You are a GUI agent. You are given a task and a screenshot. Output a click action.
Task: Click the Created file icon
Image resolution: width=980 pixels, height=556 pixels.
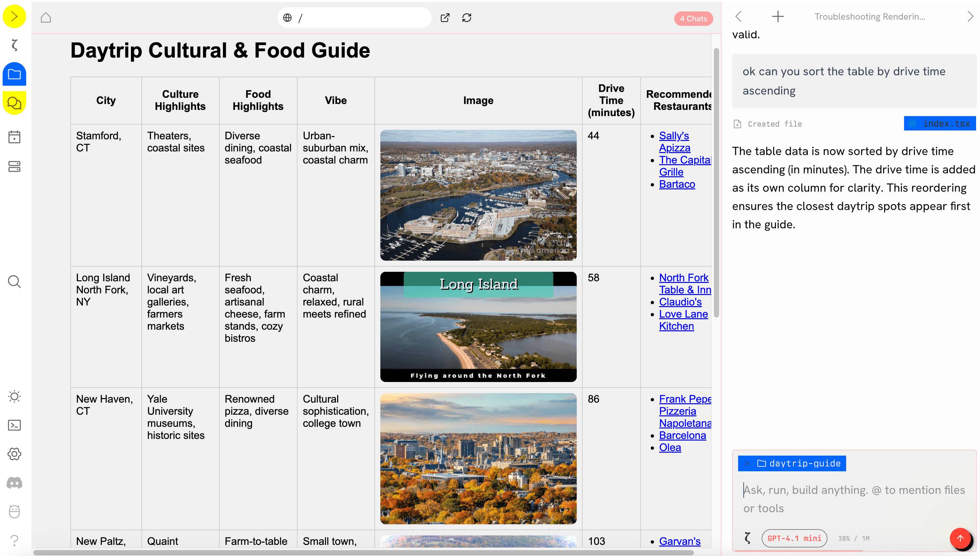pyautogui.click(x=737, y=124)
